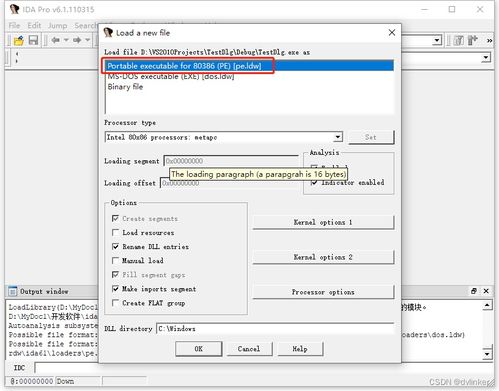This screenshot has height=391, width=499.
Task: Enable Create FLAT group checkbox
Action: (x=115, y=303)
